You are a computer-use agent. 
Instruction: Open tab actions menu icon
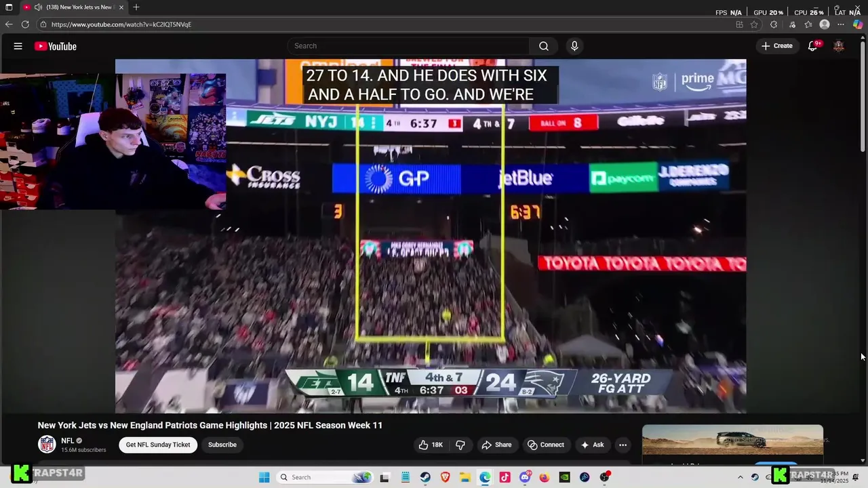[x=9, y=7]
